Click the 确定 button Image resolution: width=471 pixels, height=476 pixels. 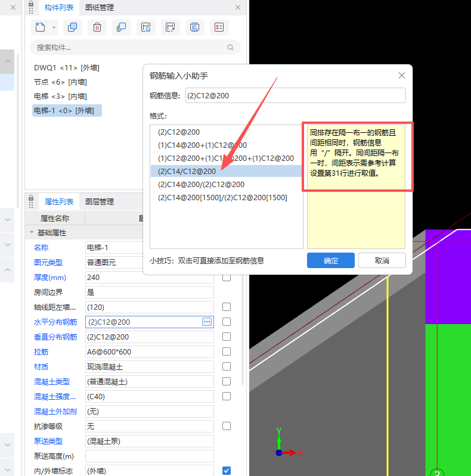(331, 260)
